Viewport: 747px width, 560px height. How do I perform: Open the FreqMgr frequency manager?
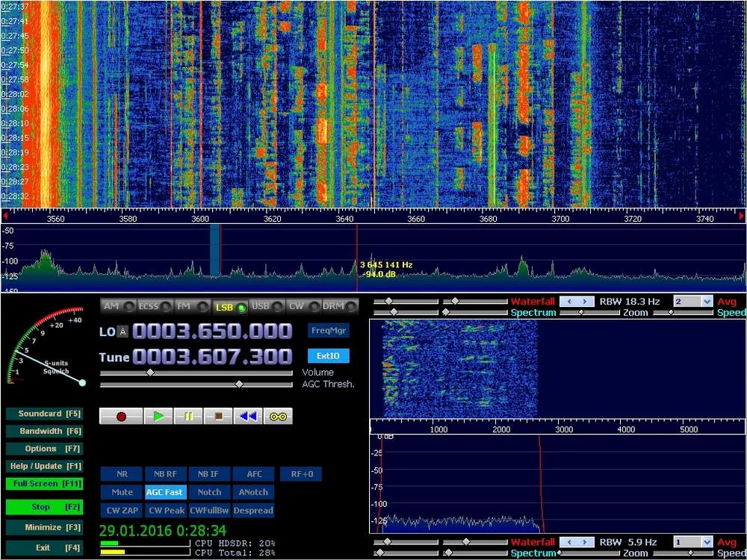click(328, 331)
